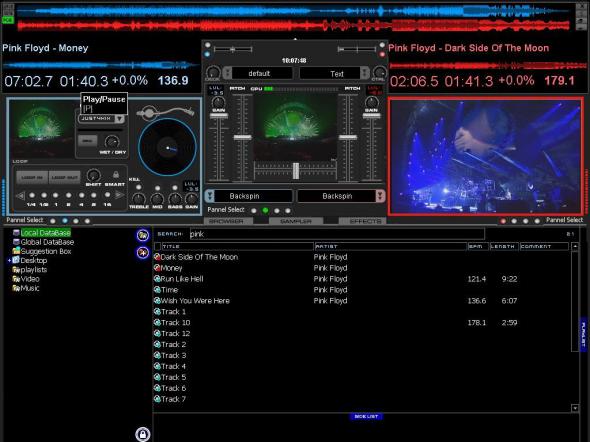Click the right deck volume fader
The height and width of the screenshot is (442, 590).
[x=371, y=116]
